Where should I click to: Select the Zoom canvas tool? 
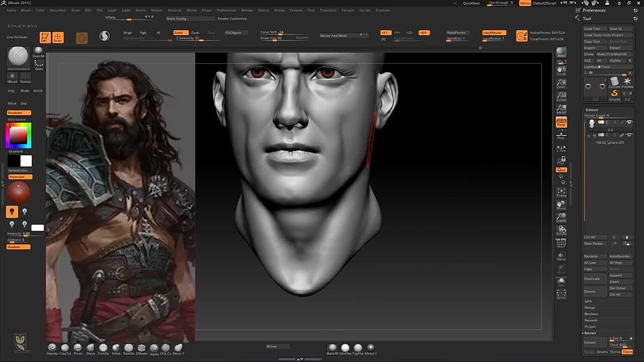coord(561,83)
